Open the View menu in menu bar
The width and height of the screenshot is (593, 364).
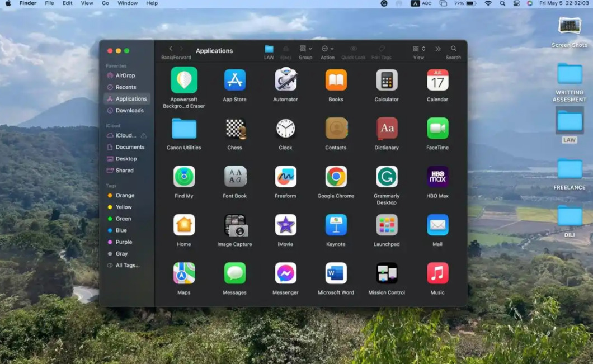coord(87,3)
